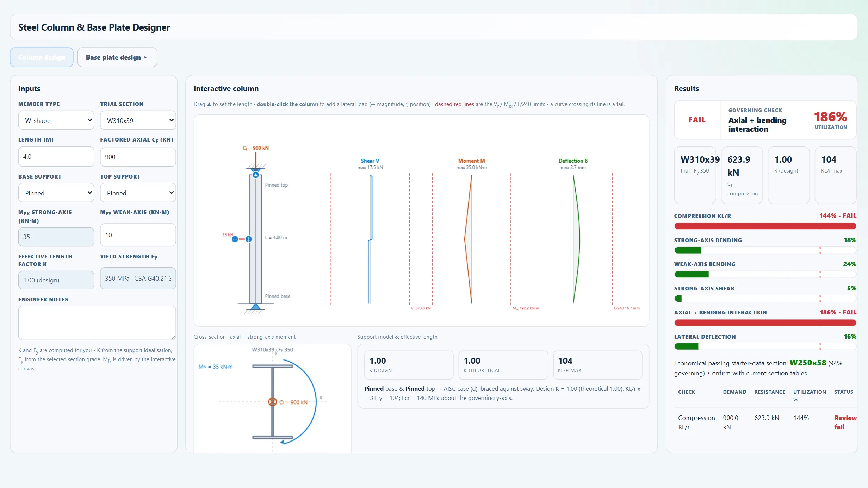Open the Member Type W-shape dropdown
This screenshot has height=488, width=868.
click(x=56, y=120)
